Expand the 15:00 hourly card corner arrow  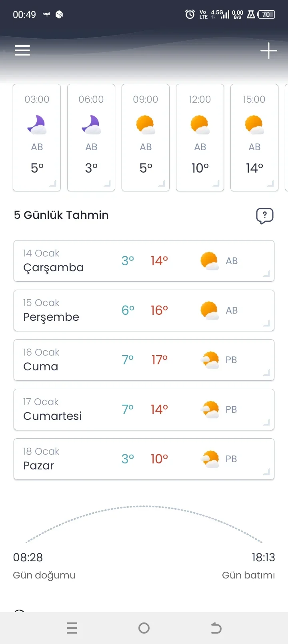pos(270,184)
